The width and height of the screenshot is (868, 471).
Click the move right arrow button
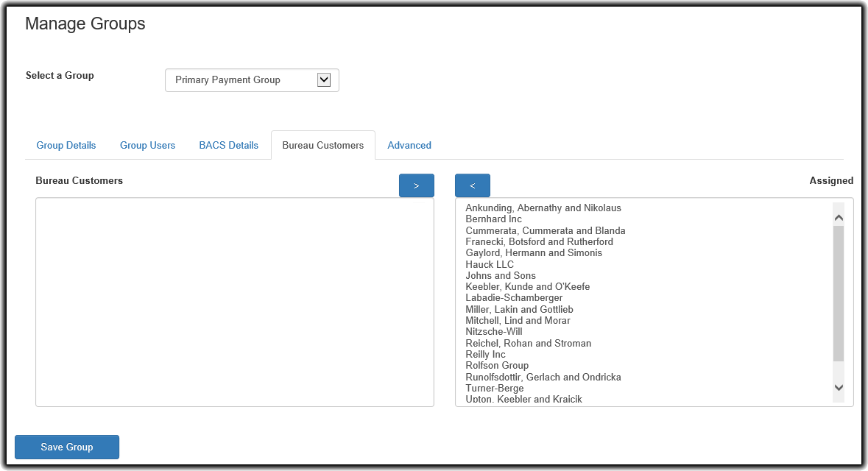pos(416,185)
